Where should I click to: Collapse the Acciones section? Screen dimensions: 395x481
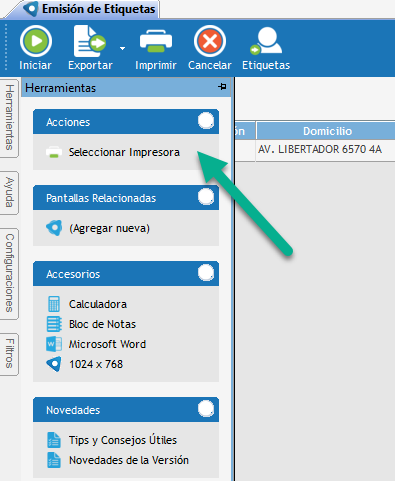(206, 121)
